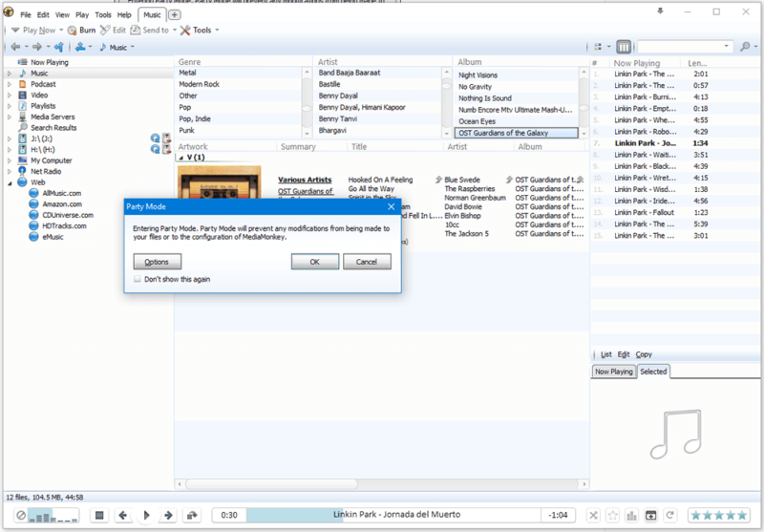Check Don't show this again
This screenshot has width=764, height=532.
138,279
